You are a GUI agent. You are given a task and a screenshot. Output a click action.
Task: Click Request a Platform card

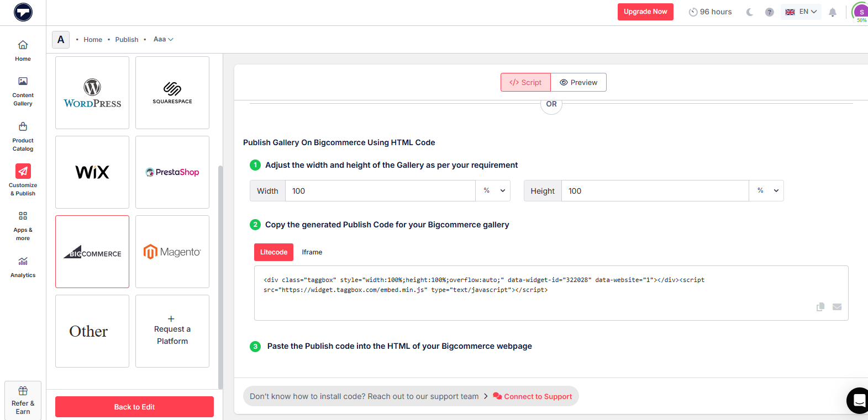[172, 331]
